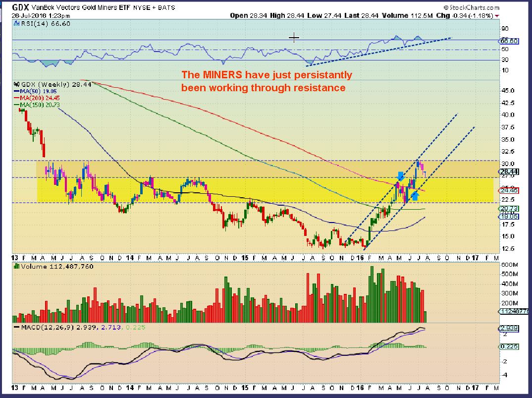The height and width of the screenshot is (398, 532).
Task: Click the MACD(12,26,9) indicator label
Action: click(47, 327)
